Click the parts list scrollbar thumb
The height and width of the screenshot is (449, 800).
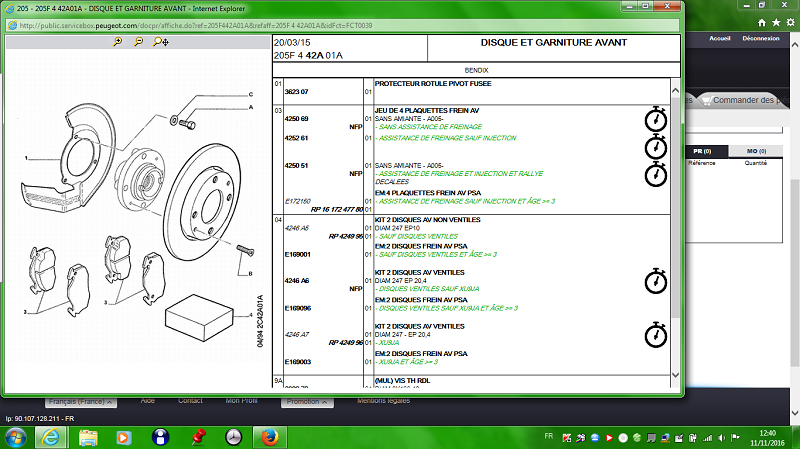pyautogui.click(x=676, y=207)
